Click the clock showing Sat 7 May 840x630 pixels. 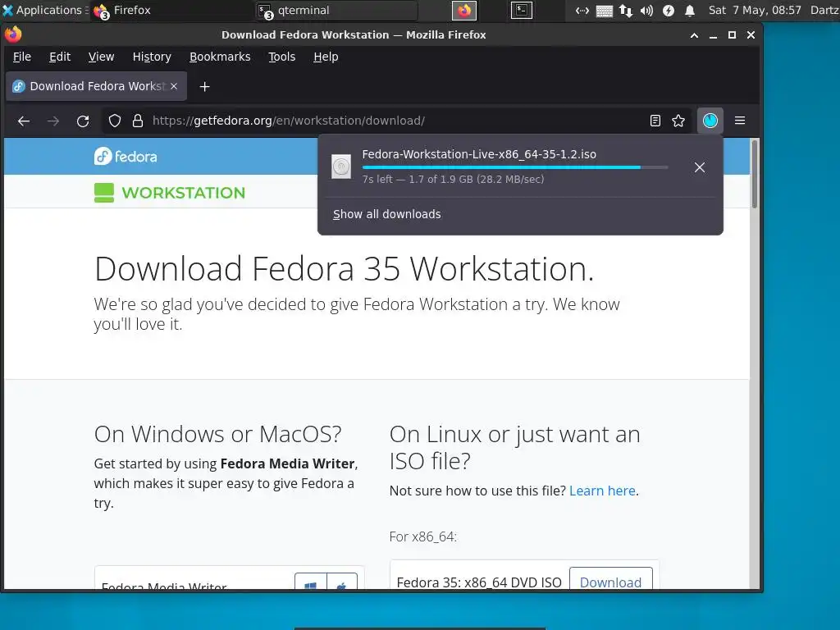(755, 10)
